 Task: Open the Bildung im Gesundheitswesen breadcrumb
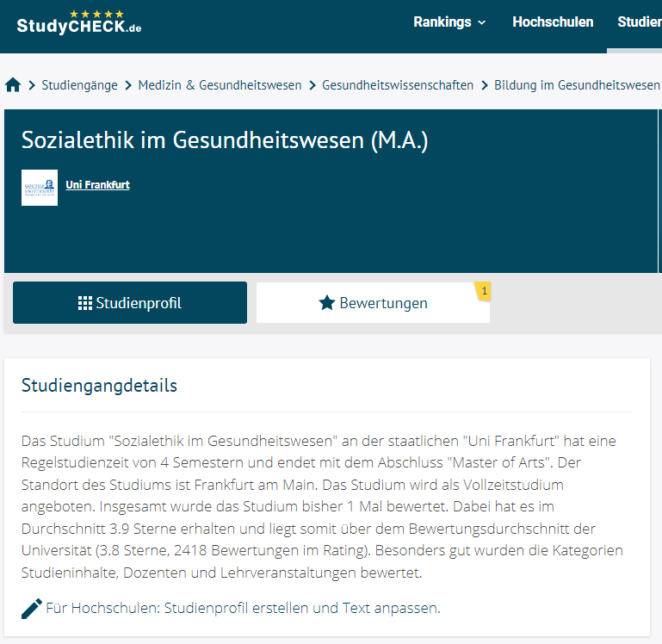576,85
